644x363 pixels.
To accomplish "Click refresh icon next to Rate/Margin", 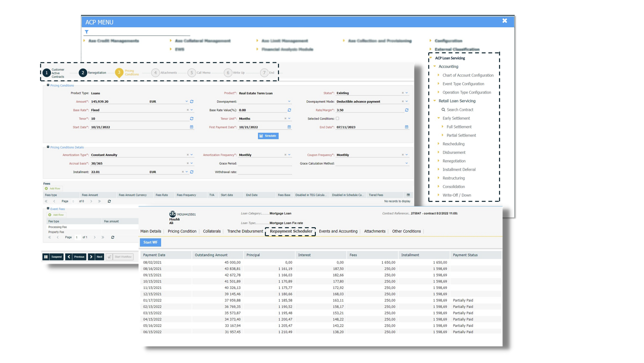I will click(407, 110).
